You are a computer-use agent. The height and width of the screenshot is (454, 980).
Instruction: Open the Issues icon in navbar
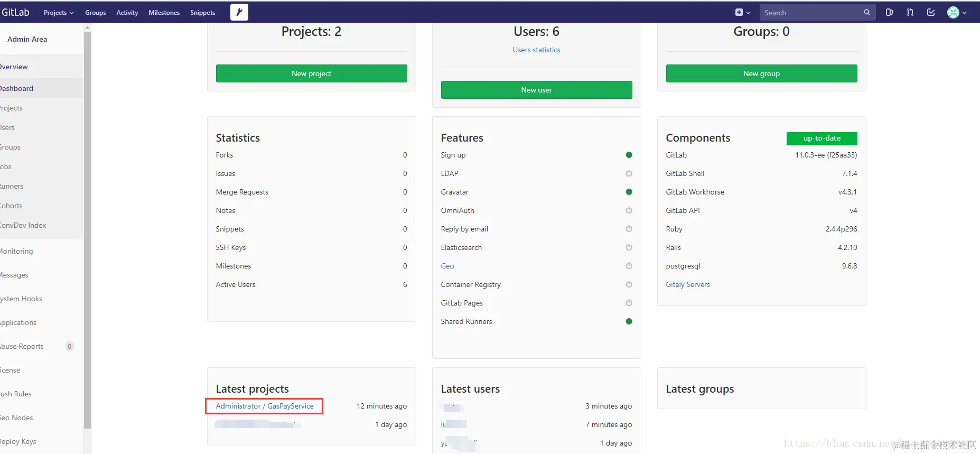889,12
